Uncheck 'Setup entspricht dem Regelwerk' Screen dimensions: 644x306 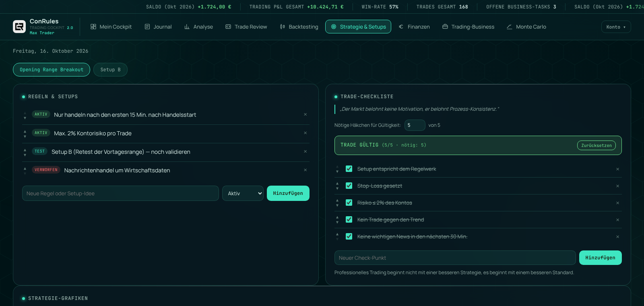349,169
